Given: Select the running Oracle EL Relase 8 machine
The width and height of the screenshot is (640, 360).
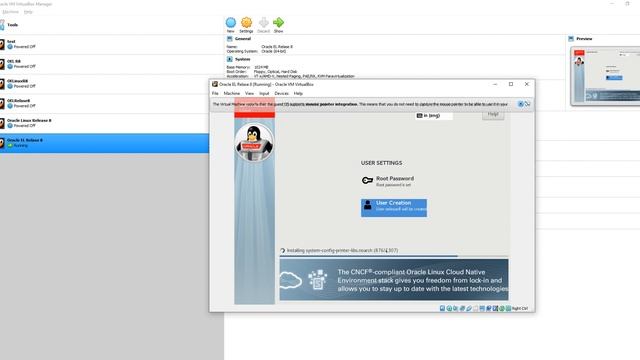Looking at the screenshot, I should pyautogui.click(x=104, y=143).
